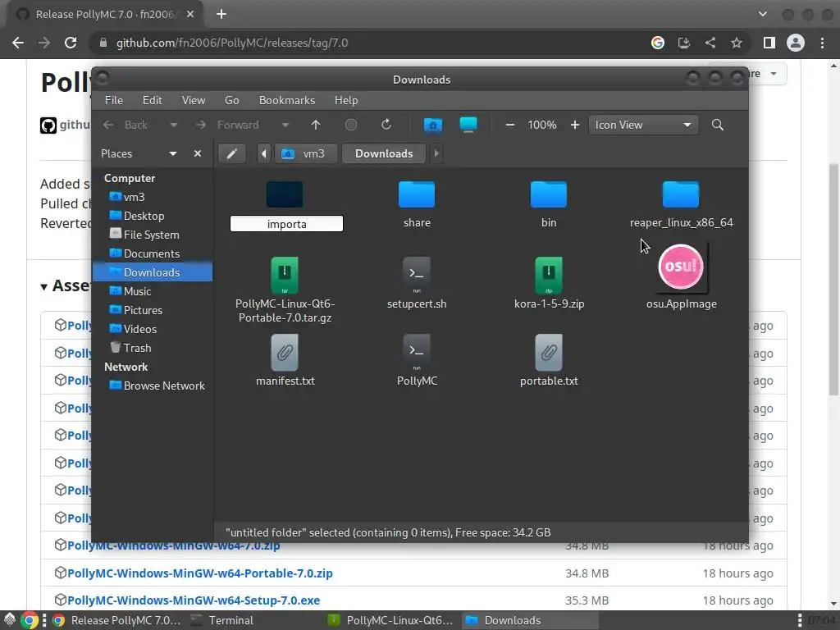Open PollyMC-Windows-MinGW-w64-Portable-7.0.zip link
The width and height of the screenshot is (840, 630).
[200, 573]
